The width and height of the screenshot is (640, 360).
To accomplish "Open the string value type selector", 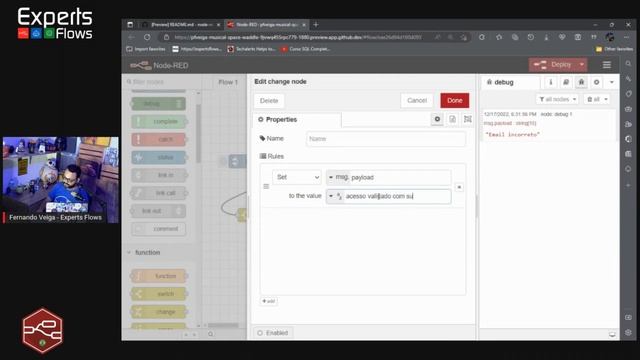I will (x=335, y=196).
